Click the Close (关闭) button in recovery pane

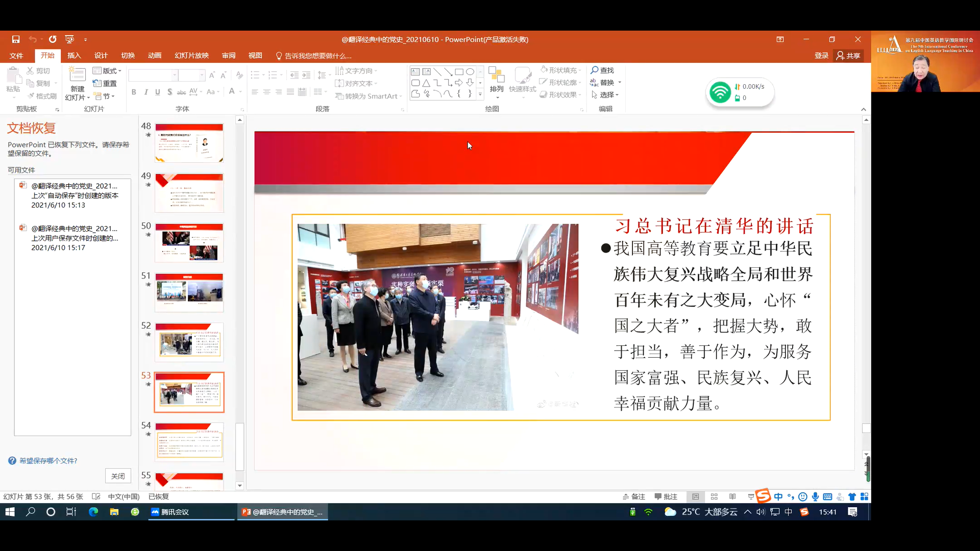point(118,476)
